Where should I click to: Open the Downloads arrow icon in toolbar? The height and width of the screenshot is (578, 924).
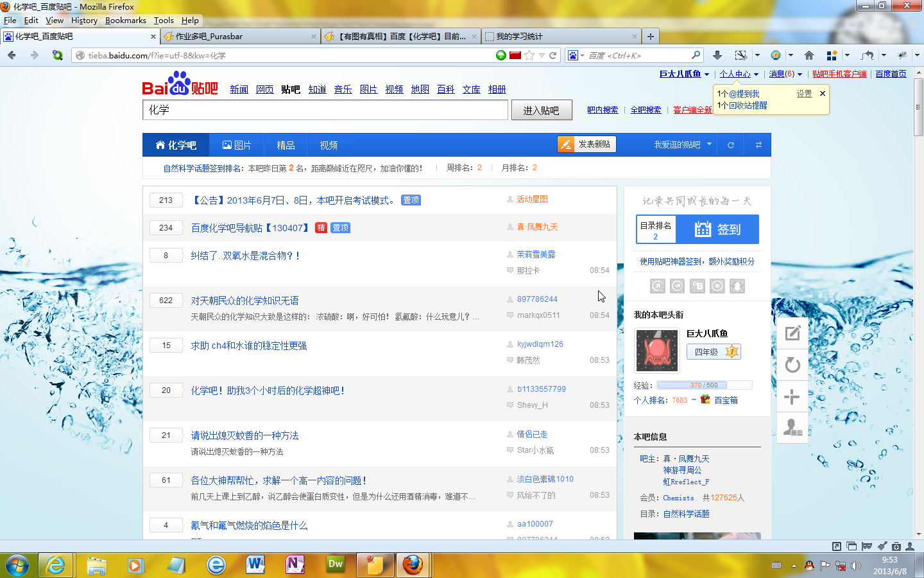[717, 56]
